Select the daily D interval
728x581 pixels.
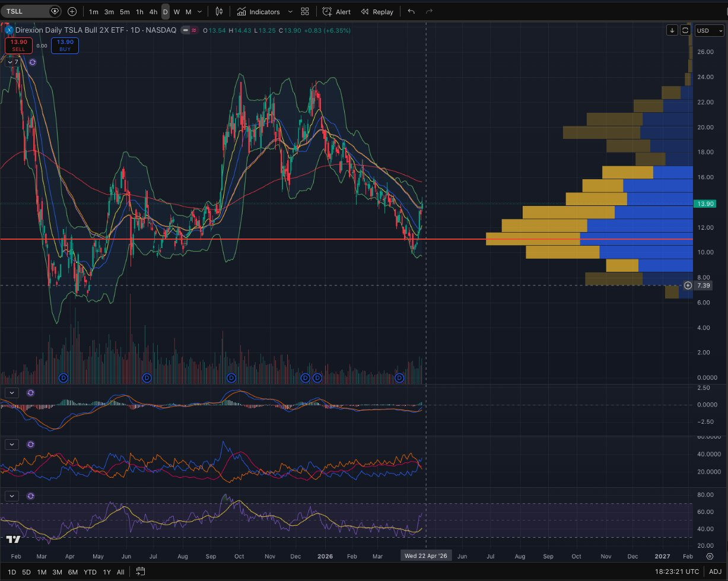166,12
